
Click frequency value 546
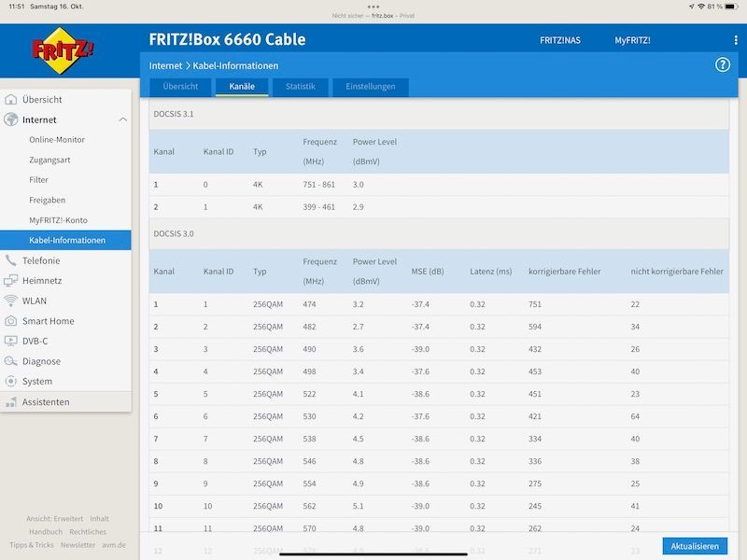point(309,461)
